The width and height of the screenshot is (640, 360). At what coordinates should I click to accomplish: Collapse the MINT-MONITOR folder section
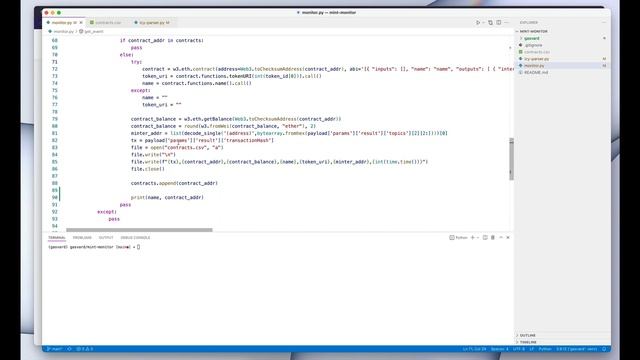coord(532,31)
